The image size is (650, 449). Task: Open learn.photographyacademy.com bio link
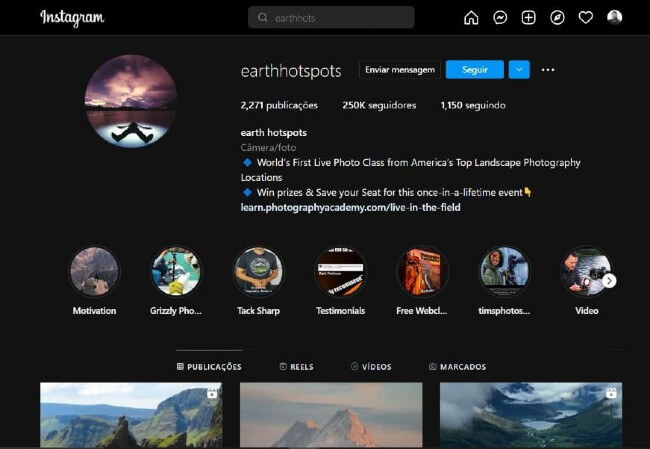click(351, 207)
